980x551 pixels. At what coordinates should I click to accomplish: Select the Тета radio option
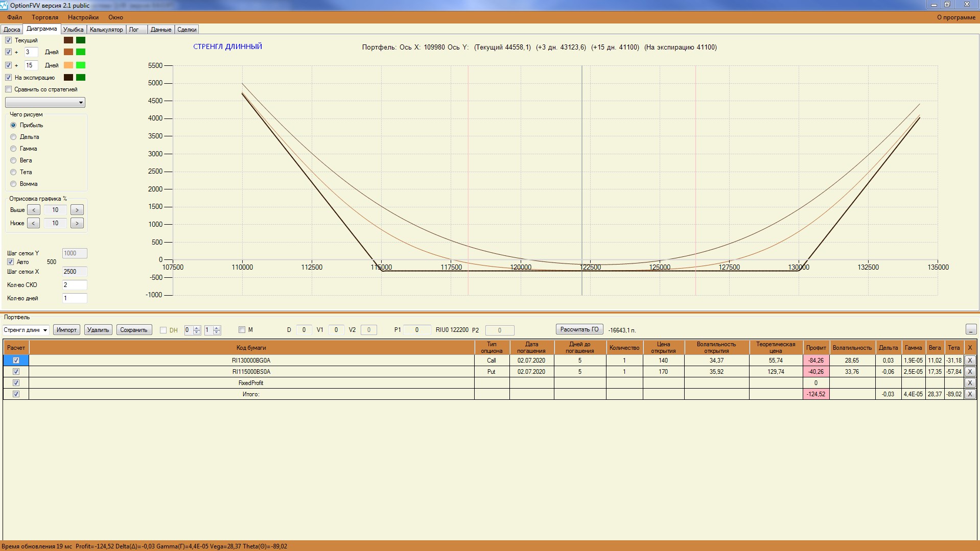click(13, 172)
